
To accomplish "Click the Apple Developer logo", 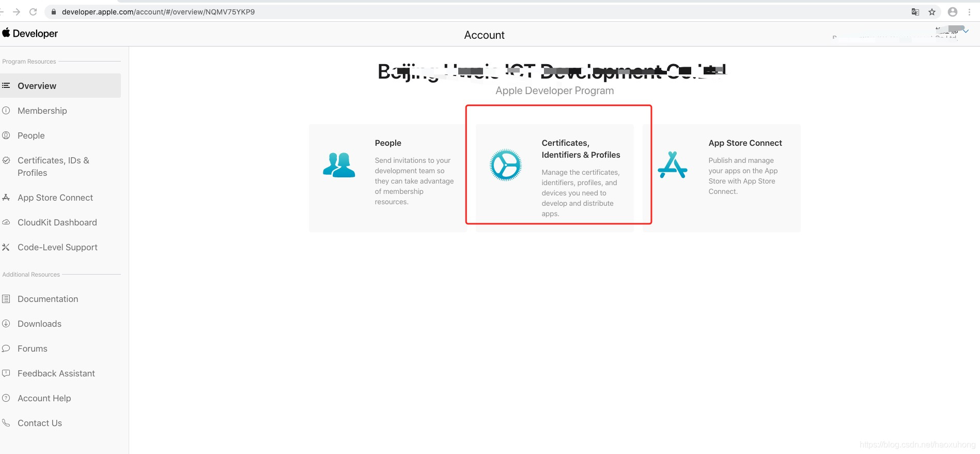I will coord(30,33).
